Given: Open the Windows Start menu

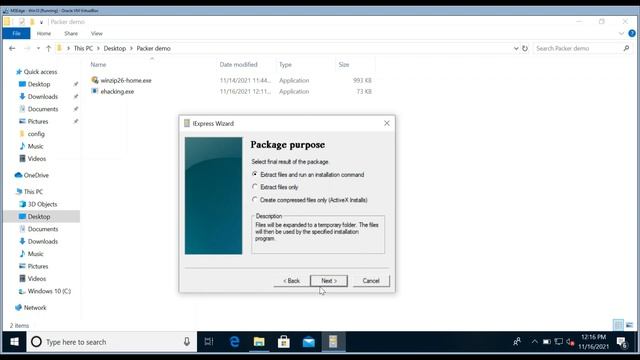Looking at the screenshot, I should [14, 342].
